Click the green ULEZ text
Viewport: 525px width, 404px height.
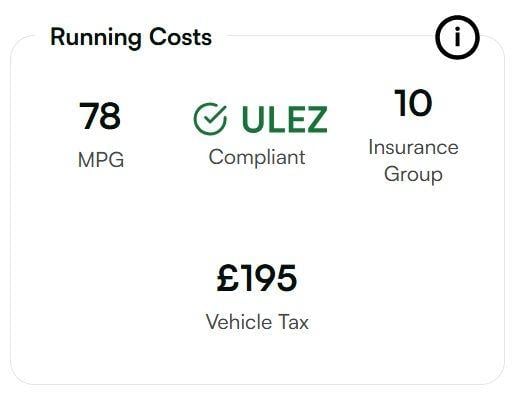(x=284, y=119)
